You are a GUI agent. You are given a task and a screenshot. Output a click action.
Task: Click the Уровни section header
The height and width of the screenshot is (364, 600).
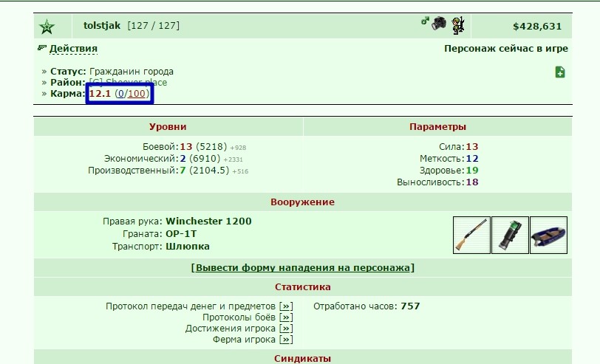168,126
